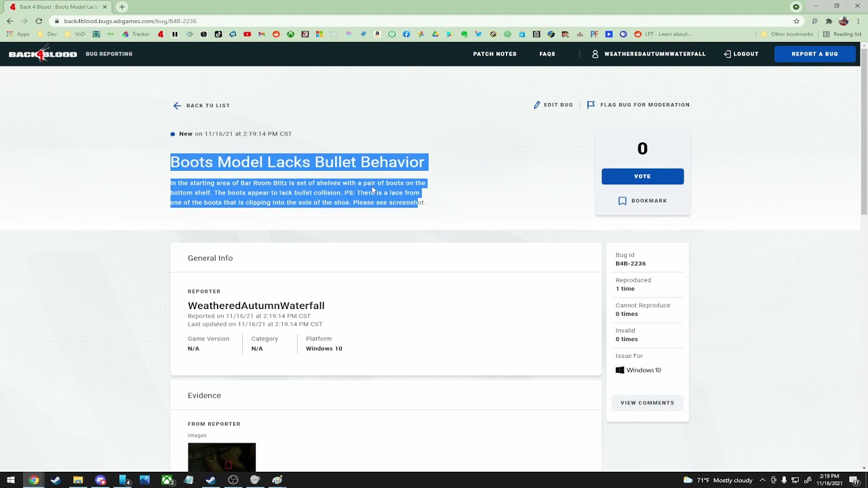This screenshot has width=868, height=488.
Task: Open the Apps bookmarks shortcut
Action: pyautogui.click(x=18, y=34)
